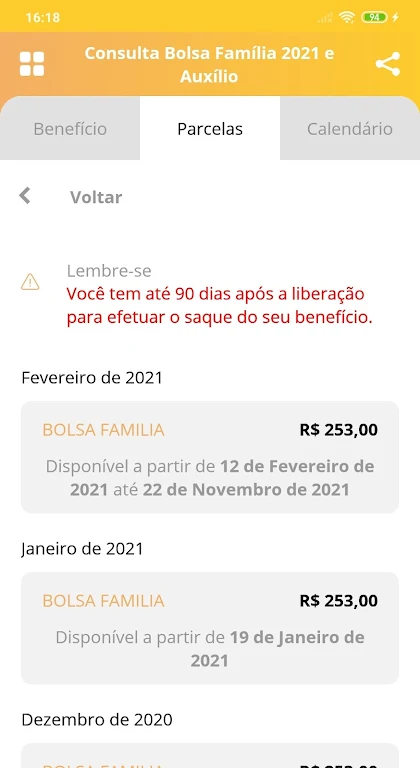
Task: Tap the share icon in header
Action: [x=388, y=64]
